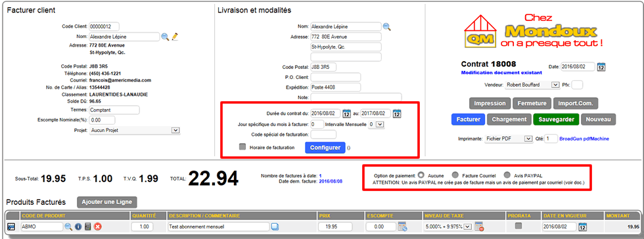Click the calculator icon next to ABMO
The height and width of the screenshot is (239, 644).
pos(88,227)
